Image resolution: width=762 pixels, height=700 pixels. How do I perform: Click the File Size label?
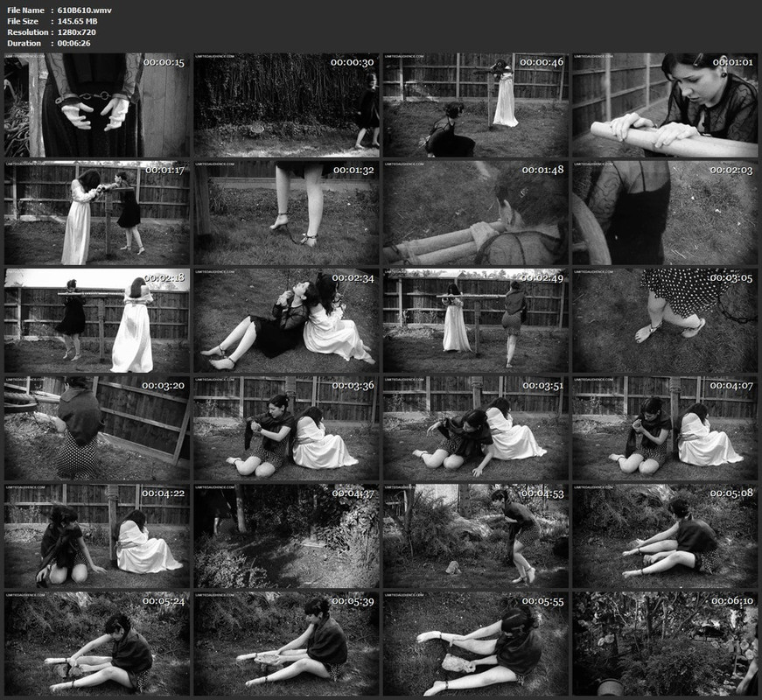pos(23,21)
